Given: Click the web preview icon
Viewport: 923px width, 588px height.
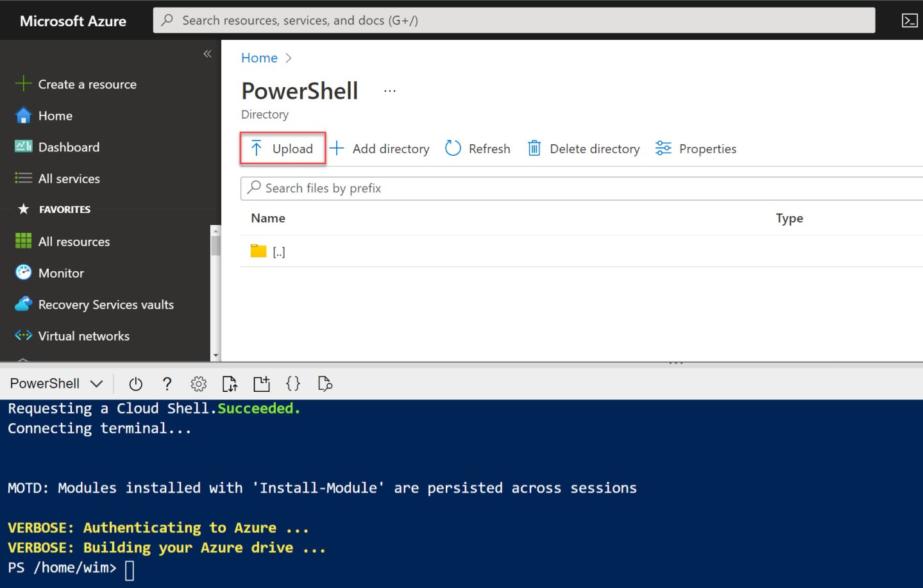Looking at the screenshot, I should pos(325,383).
